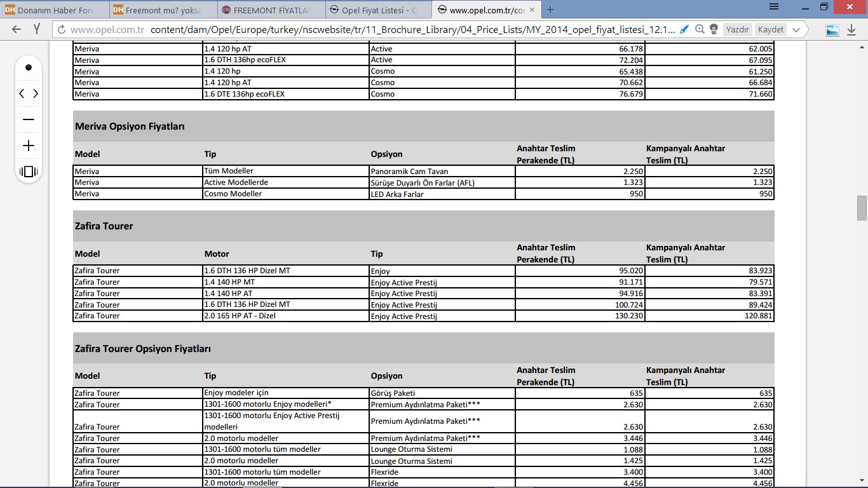Click the Yandex Y home button
Image resolution: width=868 pixels, height=488 pixels.
(37, 29)
